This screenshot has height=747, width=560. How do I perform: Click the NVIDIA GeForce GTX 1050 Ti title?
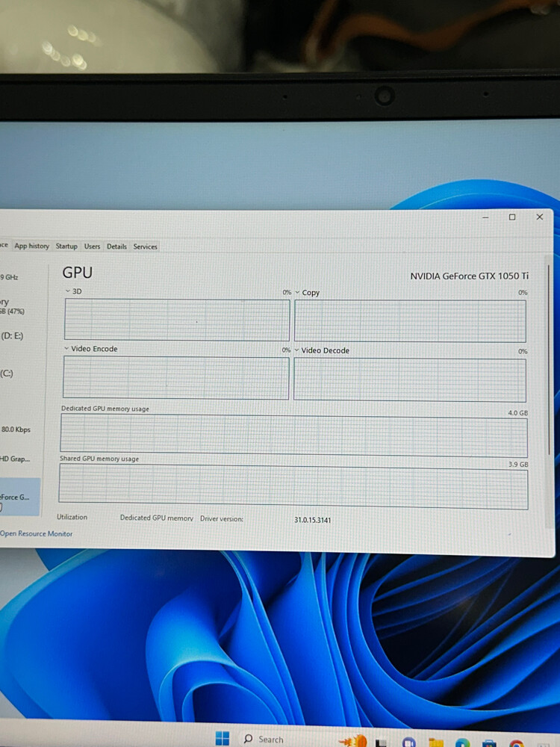click(x=470, y=276)
